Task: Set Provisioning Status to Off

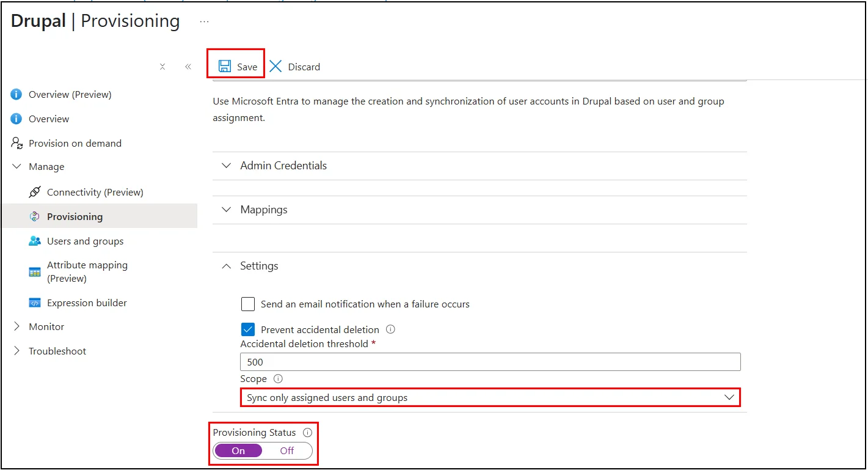Action: [x=287, y=450]
